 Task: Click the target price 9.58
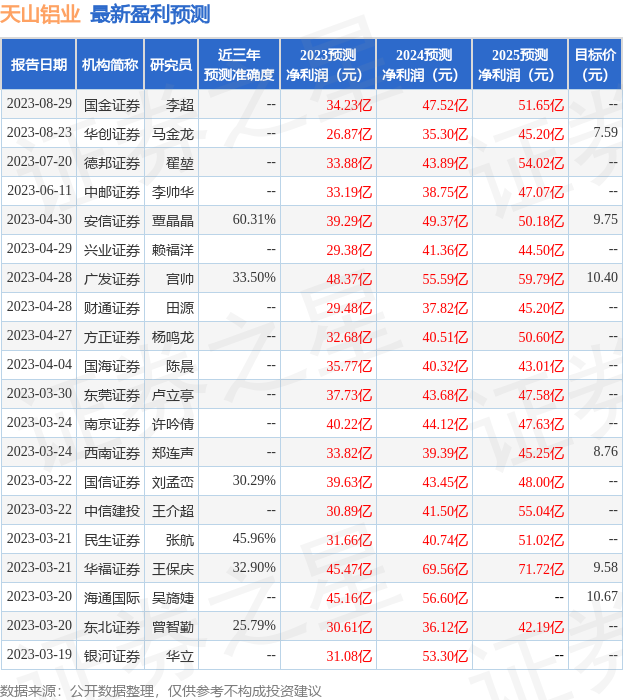coord(606,567)
